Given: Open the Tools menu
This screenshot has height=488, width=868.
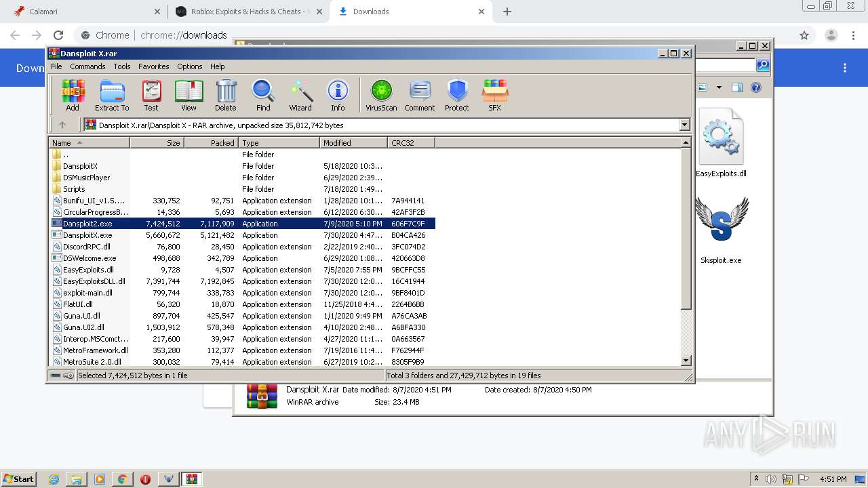Looking at the screenshot, I should click(122, 66).
